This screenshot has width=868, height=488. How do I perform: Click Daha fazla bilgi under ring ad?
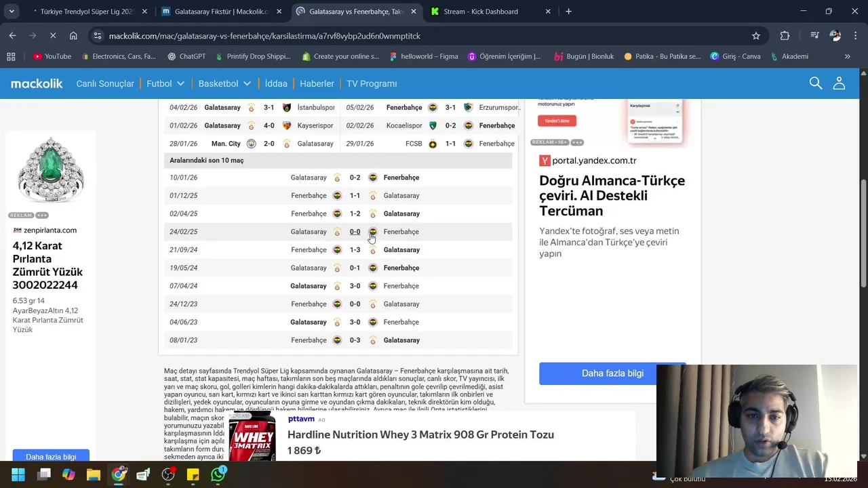pyautogui.click(x=51, y=457)
